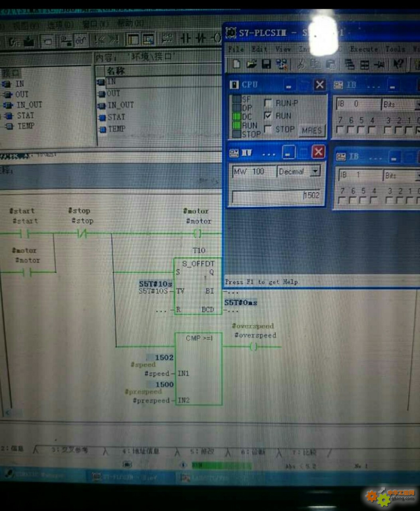Select TEMP in the interface tree
The width and height of the screenshot is (420, 511).
pos(26,126)
